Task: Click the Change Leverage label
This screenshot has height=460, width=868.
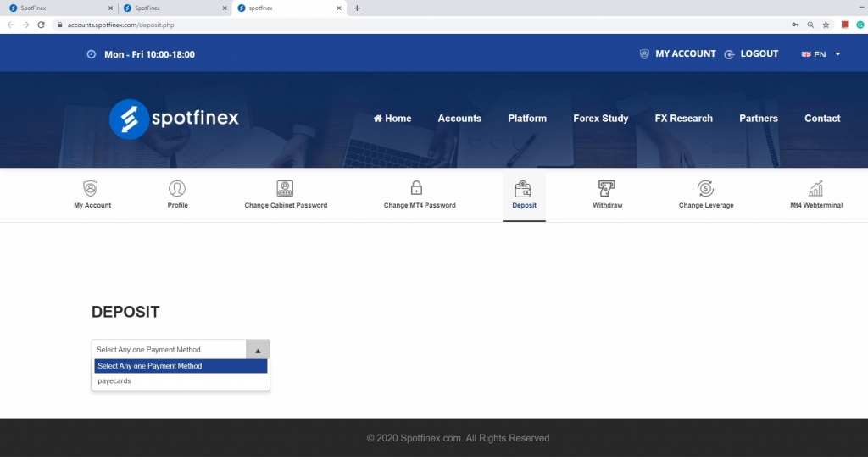Action: tap(706, 205)
